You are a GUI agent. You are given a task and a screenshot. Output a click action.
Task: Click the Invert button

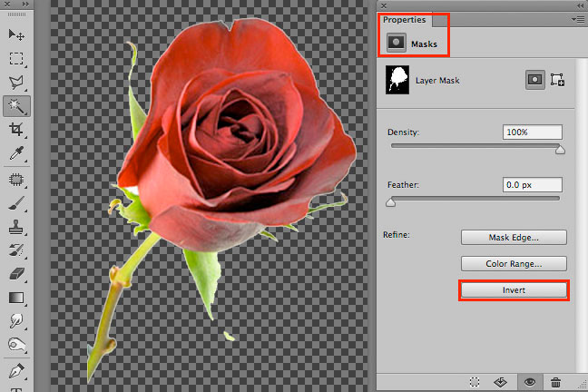(514, 290)
